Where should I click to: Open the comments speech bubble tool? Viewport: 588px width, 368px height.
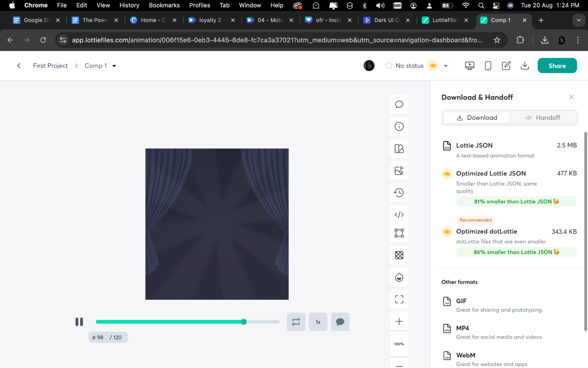point(399,104)
